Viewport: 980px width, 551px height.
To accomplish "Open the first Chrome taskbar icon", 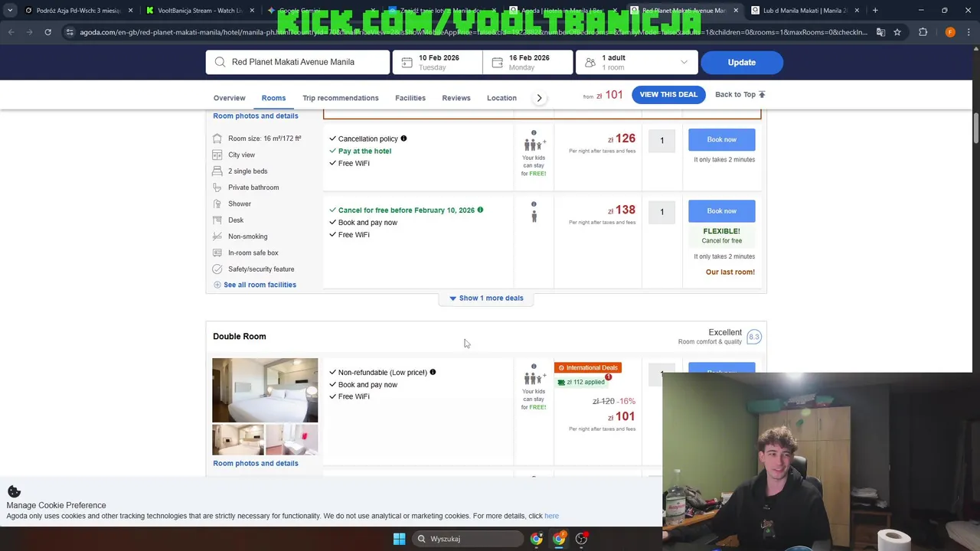I will point(537,539).
